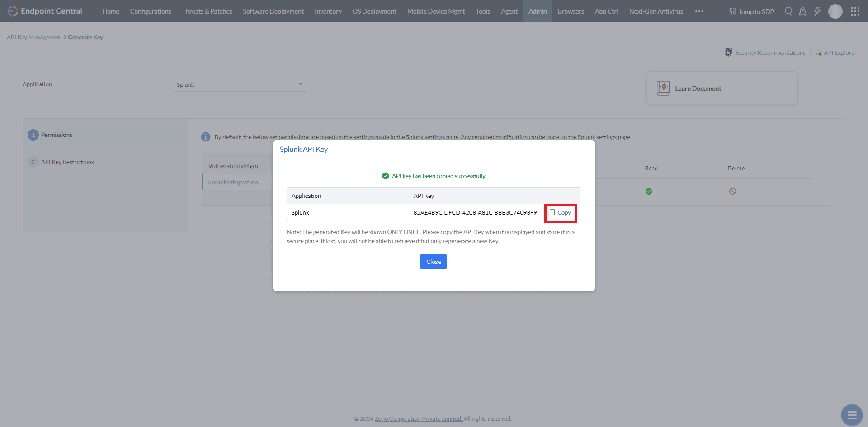Open the floating menu button at bottom right
This screenshot has height=427, width=868.
pyautogui.click(x=852, y=415)
